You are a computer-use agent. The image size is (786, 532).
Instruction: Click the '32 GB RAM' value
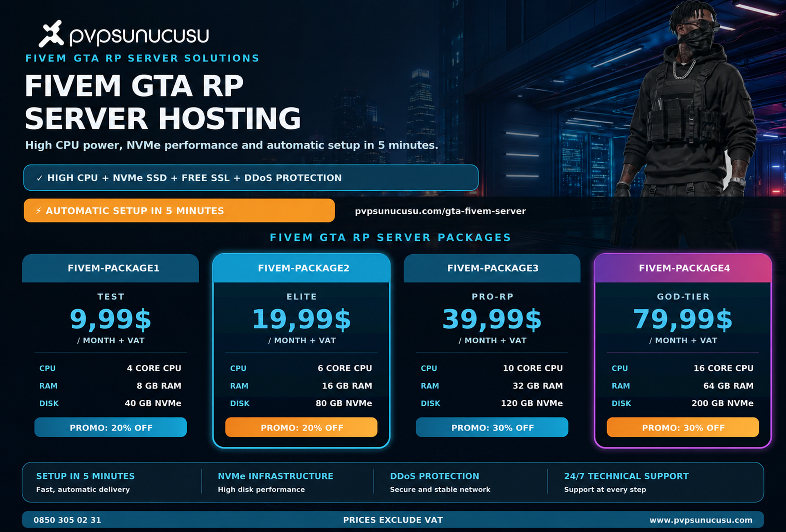tap(538, 386)
